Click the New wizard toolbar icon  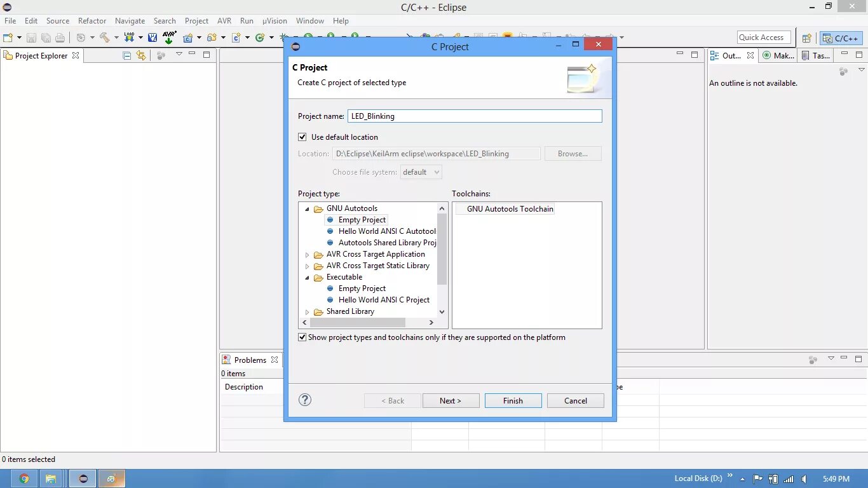click(x=8, y=37)
